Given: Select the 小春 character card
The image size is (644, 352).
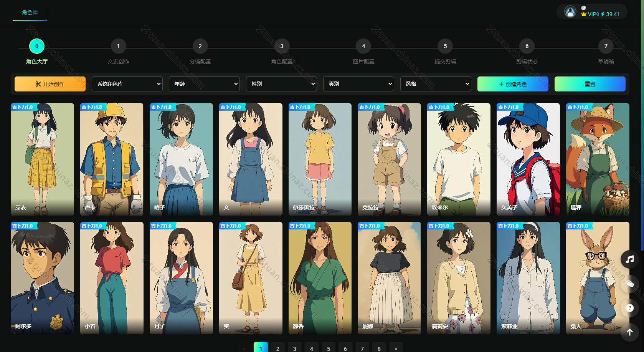Looking at the screenshot, I should tap(112, 278).
